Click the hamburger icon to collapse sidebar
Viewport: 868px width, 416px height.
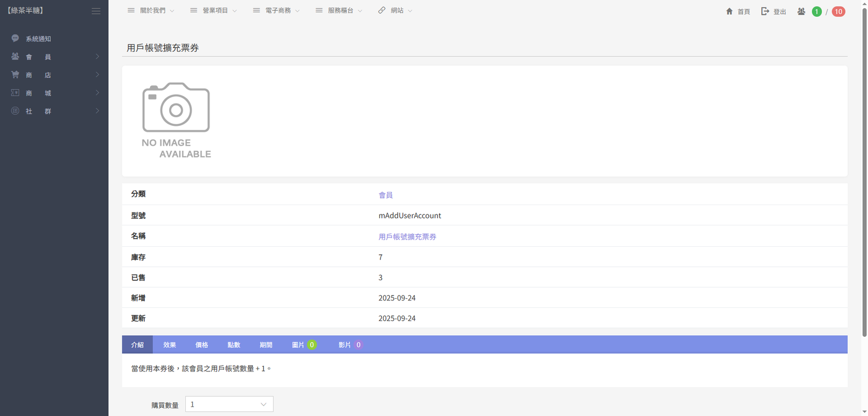click(x=96, y=11)
